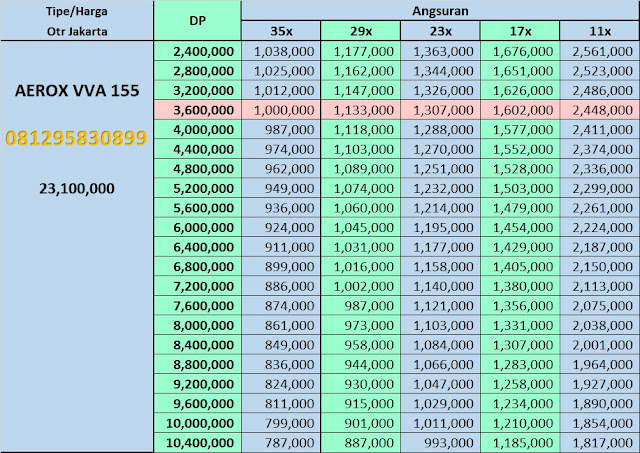
Task: Click the '29x' tenor column header
Action: click(361, 31)
